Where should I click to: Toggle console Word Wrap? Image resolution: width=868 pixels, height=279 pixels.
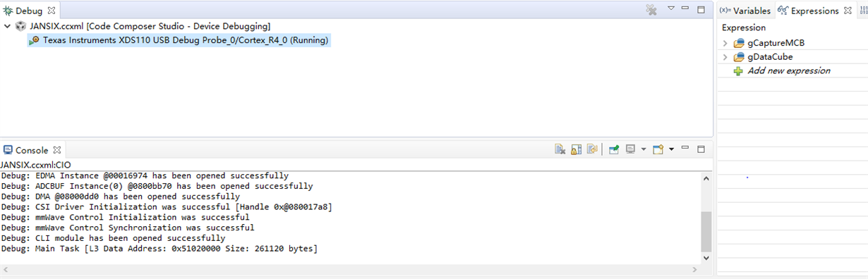pos(592,149)
